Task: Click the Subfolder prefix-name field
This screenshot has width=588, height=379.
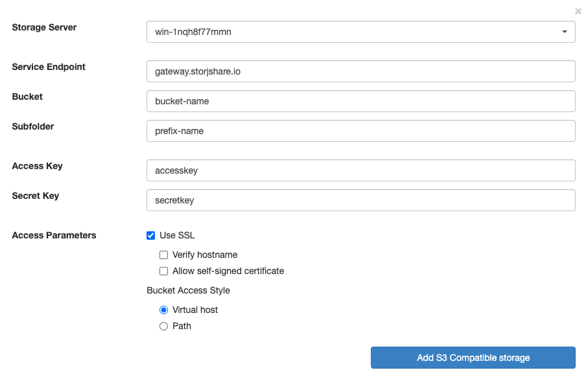Action: coord(360,131)
